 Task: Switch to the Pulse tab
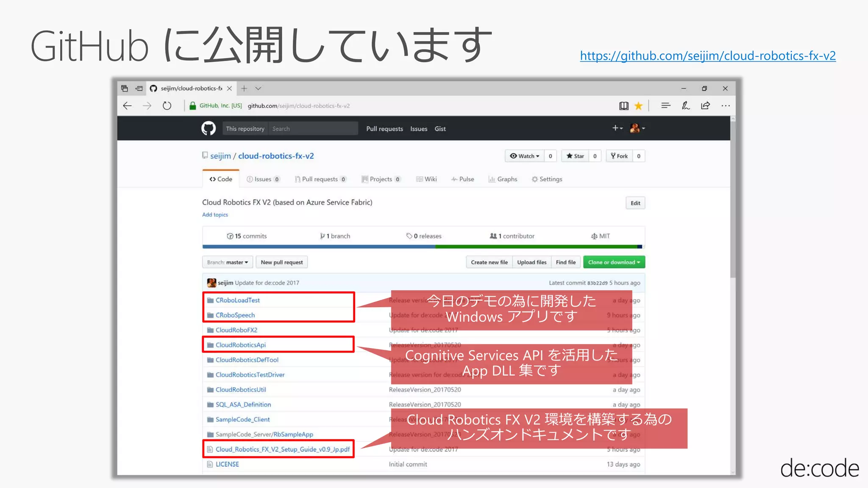click(462, 179)
